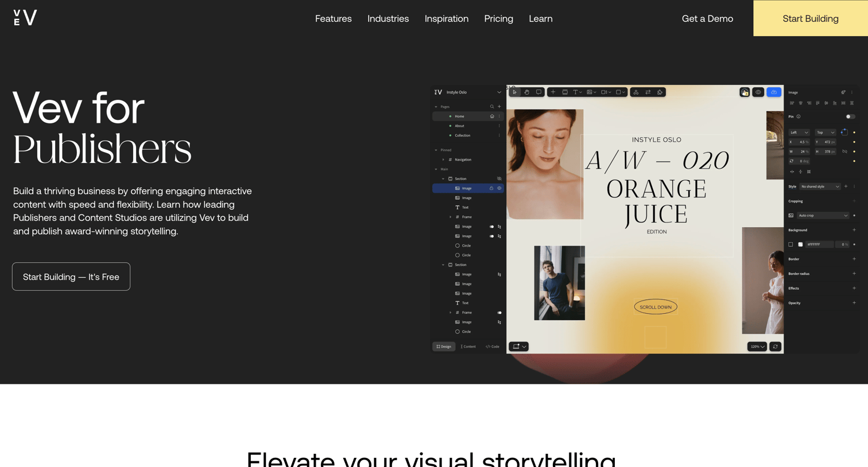Click the refresh canvas icon
The height and width of the screenshot is (467, 868).
tap(776, 347)
